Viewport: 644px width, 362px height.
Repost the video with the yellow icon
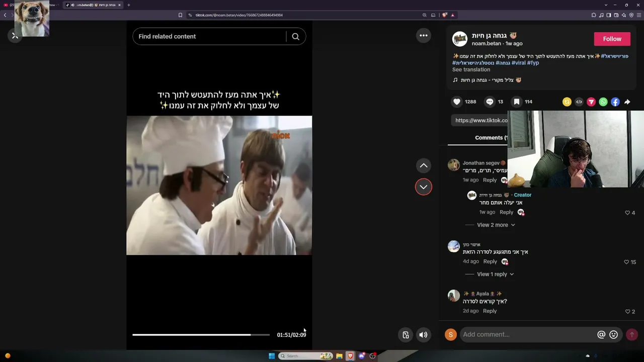[567, 102]
